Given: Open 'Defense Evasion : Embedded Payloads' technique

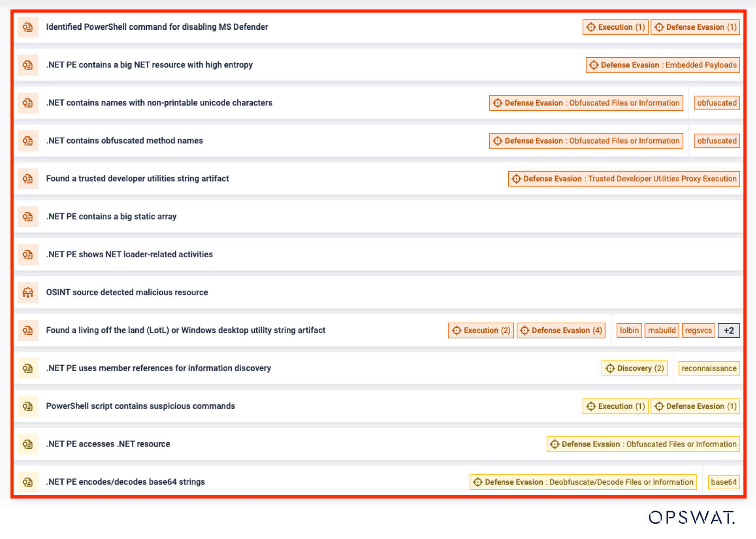Looking at the screenshot, I should click(x=663, y=65).
